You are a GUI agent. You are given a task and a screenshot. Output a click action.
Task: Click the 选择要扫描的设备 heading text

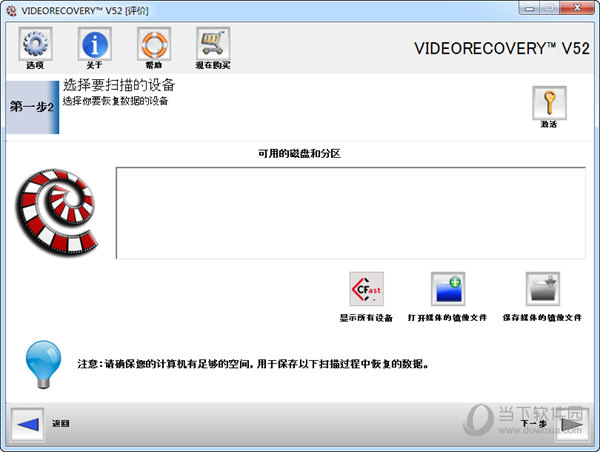click(x=119, y=85)
